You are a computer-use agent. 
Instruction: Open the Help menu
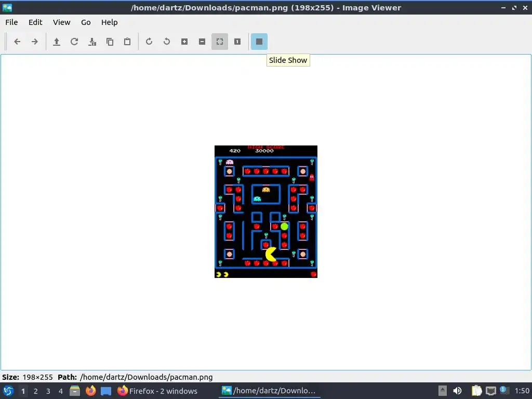[x=109, y=22]
